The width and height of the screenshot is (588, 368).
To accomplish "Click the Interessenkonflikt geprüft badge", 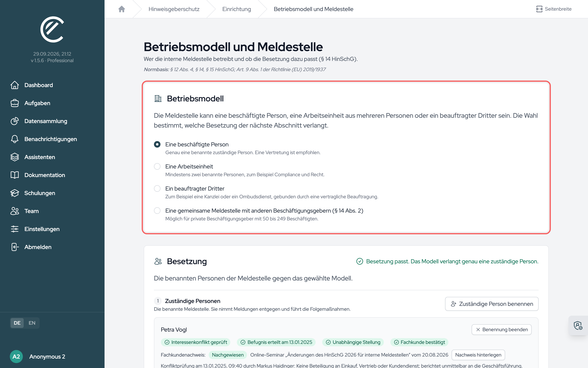I will click(196, 342).
